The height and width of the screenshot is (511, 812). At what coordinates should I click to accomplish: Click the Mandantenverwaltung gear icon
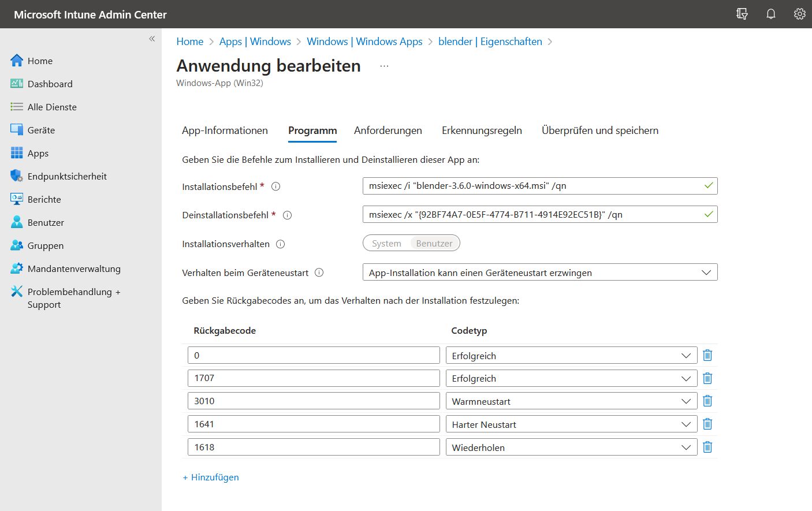click(17, 268)
